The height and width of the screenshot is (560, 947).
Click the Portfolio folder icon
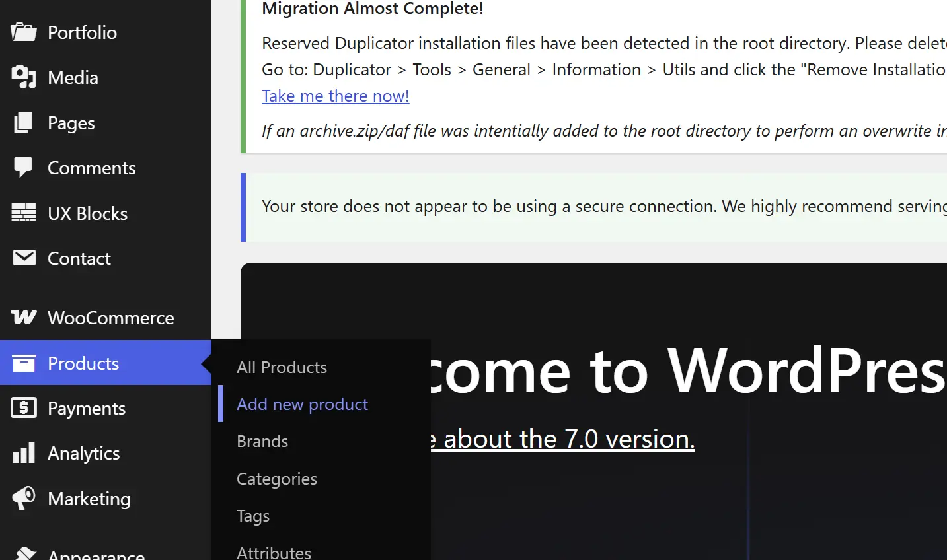pos(24,32)
